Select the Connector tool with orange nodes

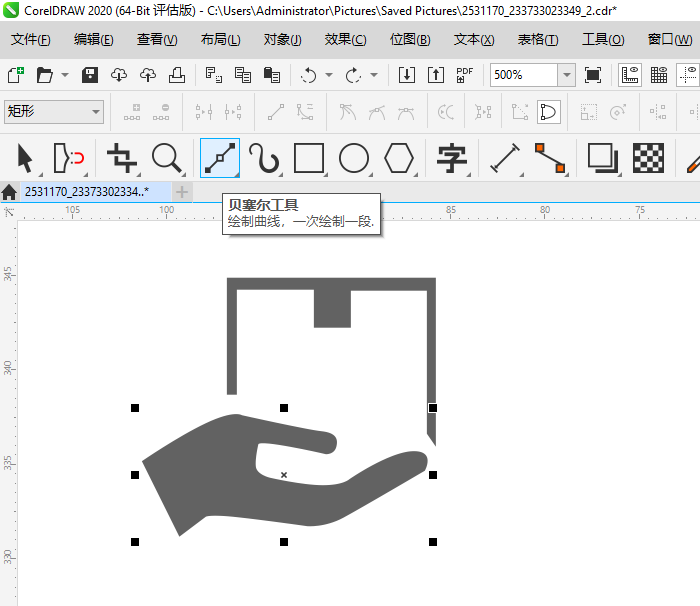550,158
